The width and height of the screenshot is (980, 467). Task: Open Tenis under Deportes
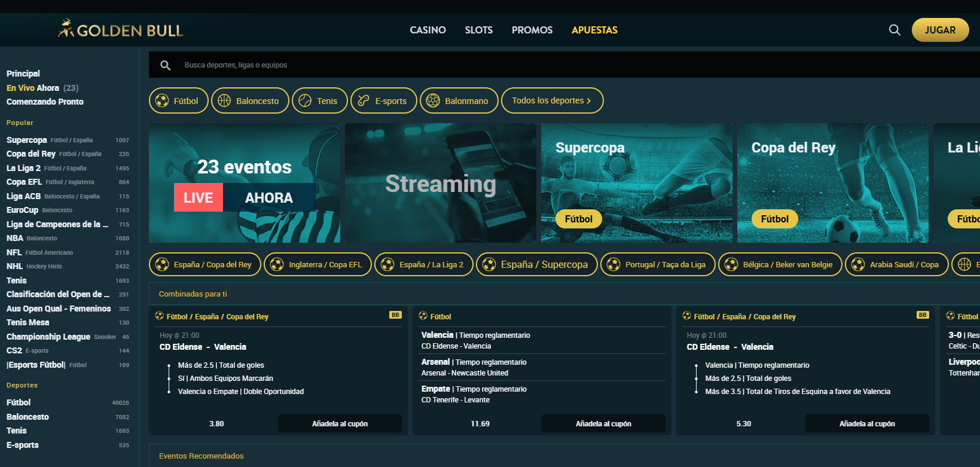click(68, 431)
